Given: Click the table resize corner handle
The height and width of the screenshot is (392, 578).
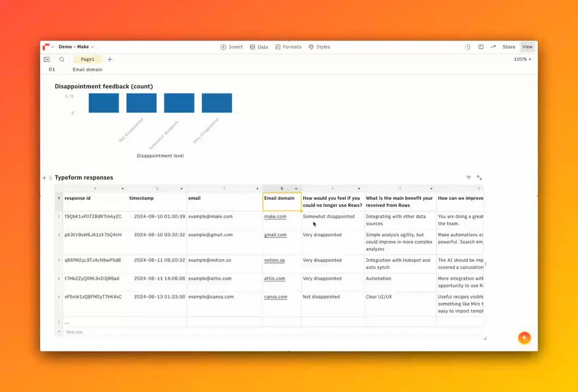Looking at the screenshot, I should click(485, 338).
